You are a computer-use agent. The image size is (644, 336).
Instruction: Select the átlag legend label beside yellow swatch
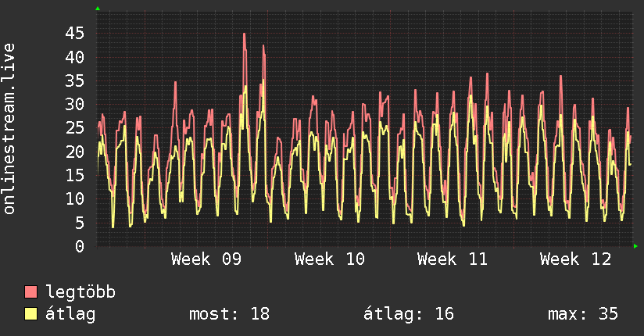70,314
